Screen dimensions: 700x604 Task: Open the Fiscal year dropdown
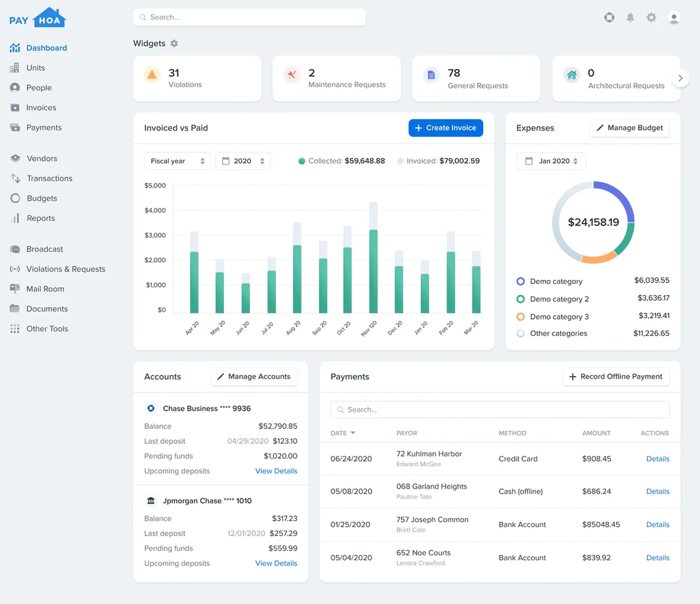point(178,161)
